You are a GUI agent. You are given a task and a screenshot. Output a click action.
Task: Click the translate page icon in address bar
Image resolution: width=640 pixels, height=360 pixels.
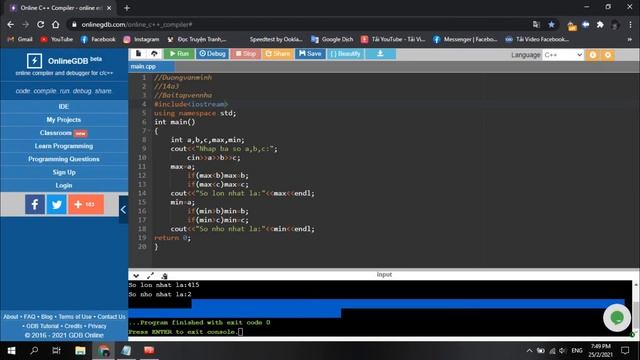click(536, 24)
